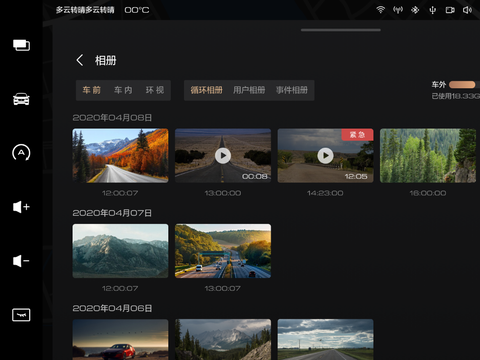Click the 相册 page title

click(x=106, y=61)
